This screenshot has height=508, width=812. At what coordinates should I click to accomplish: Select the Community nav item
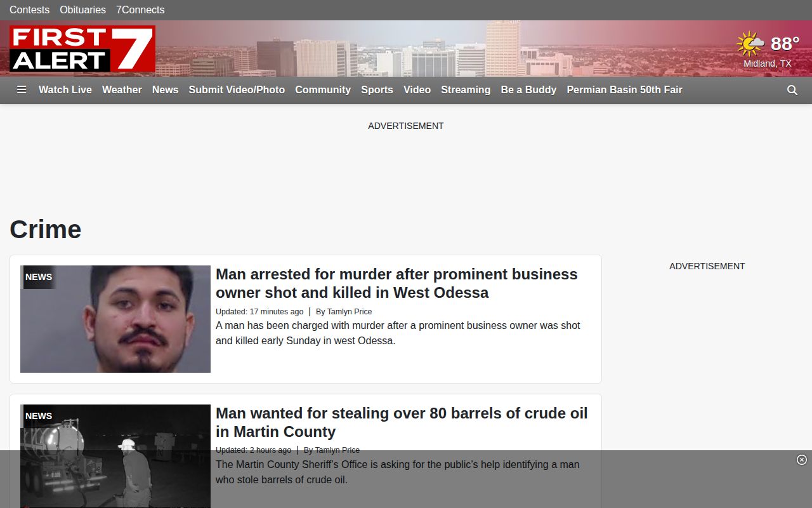[x=323, y=90]
